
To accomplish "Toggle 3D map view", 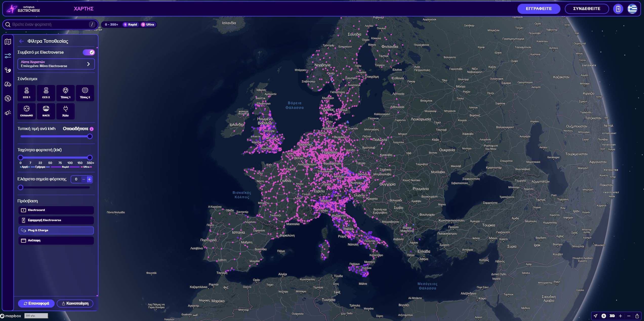I will tap(612, 316).
